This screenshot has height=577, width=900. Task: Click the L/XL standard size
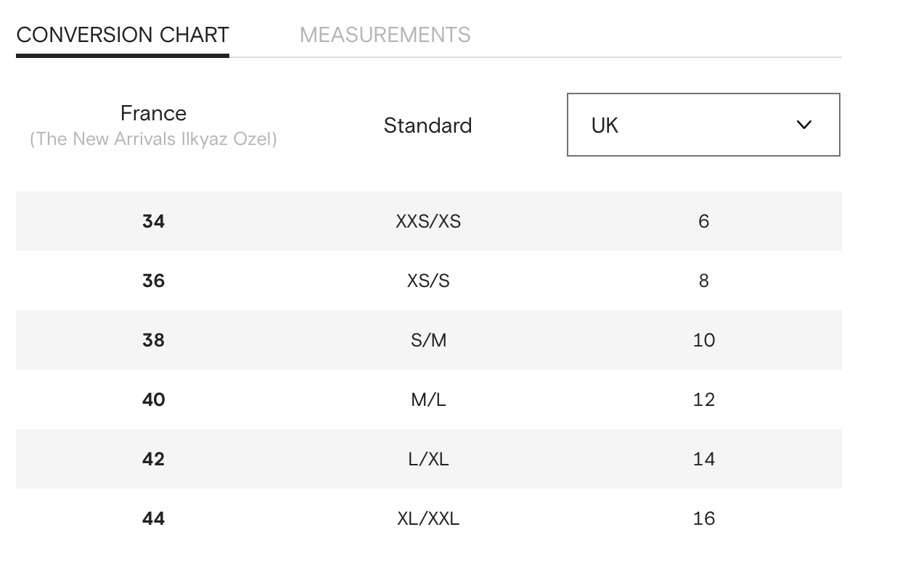(x=428, y=459)
